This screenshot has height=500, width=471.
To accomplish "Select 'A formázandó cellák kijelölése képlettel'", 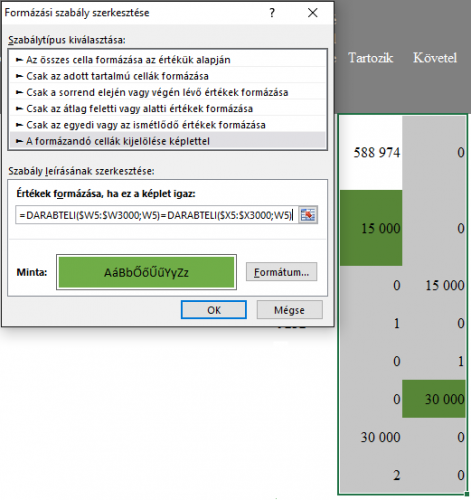I will click(x=167, y=141).
